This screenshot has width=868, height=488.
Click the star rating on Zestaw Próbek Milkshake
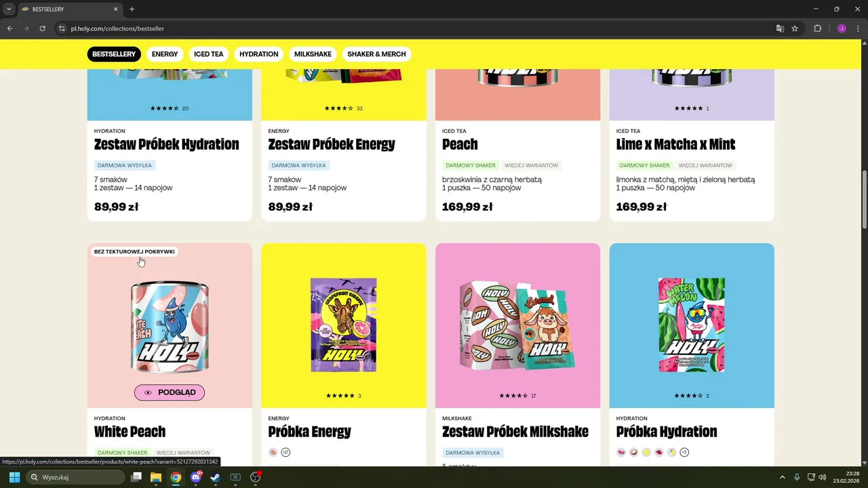pyautogui.click(x=517, y=396)
